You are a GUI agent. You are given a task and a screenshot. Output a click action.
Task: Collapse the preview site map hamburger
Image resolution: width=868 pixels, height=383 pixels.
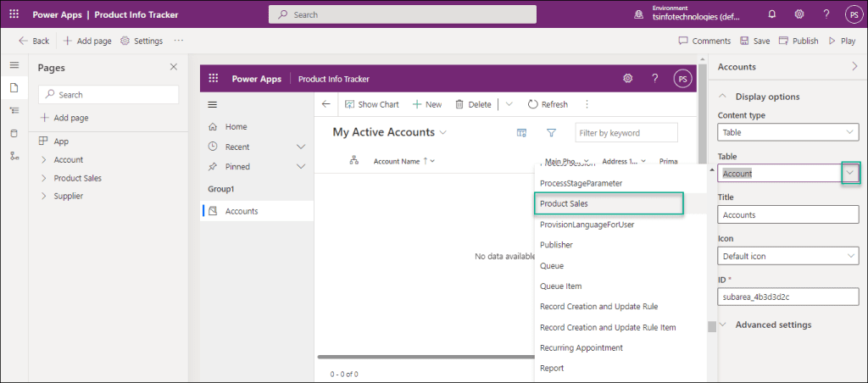[x=212, y=104]
